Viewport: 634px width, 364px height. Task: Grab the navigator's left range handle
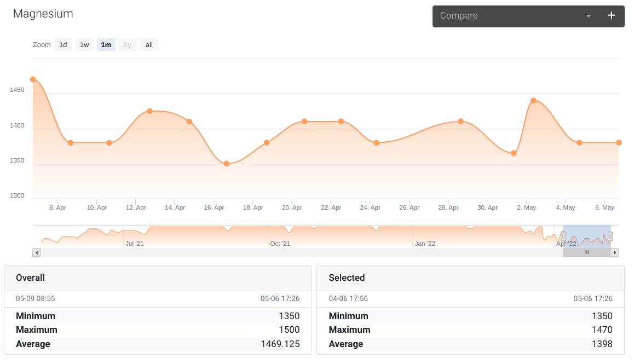[x=563, y=236]
